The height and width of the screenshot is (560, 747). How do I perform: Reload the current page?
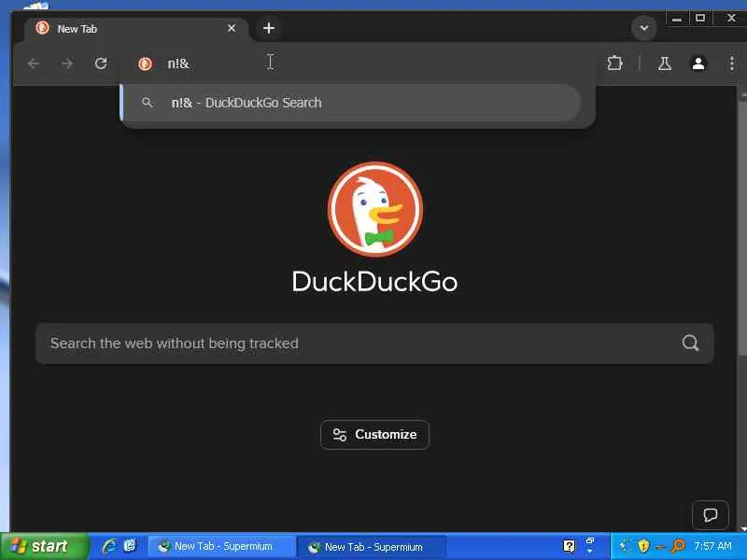point(101,63)
